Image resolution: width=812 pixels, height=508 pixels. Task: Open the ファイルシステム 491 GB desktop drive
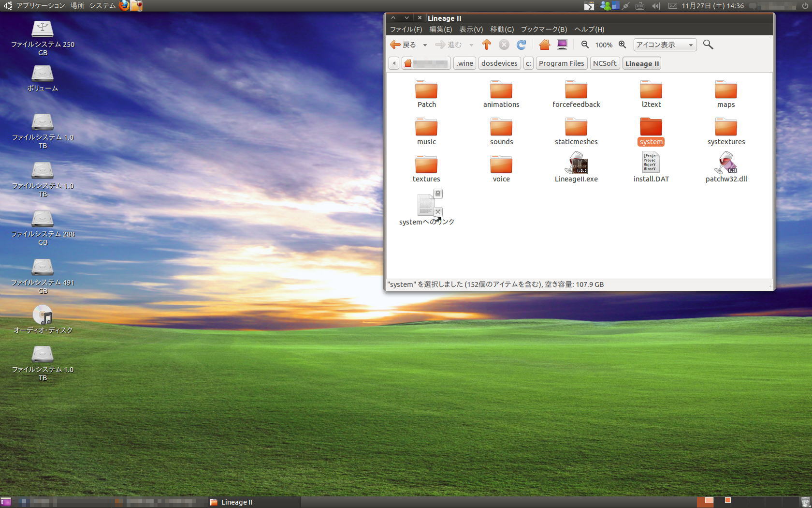pyautogui.click(x=43, y=276)
